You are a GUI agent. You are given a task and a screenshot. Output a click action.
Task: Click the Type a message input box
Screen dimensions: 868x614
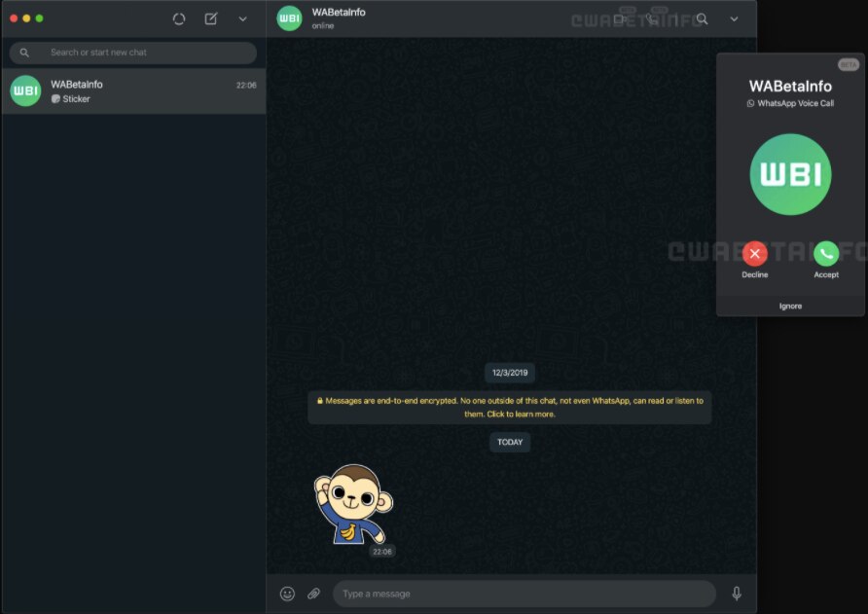click(x=525, y=593)
